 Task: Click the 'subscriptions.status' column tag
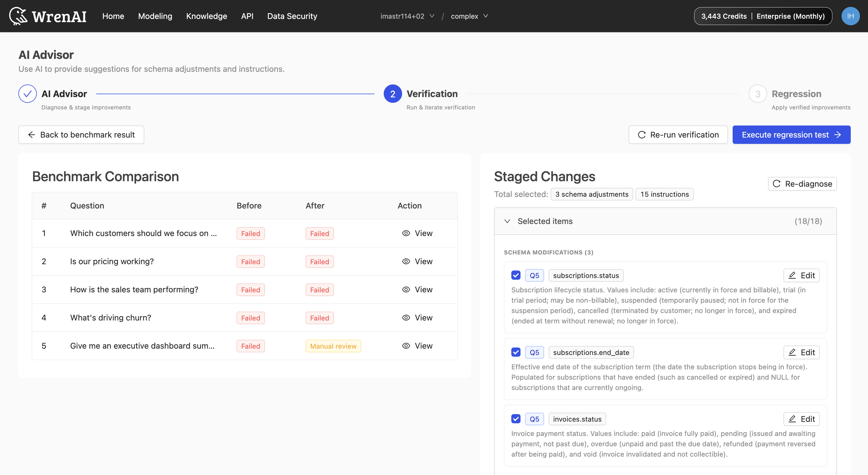point(586,275)
